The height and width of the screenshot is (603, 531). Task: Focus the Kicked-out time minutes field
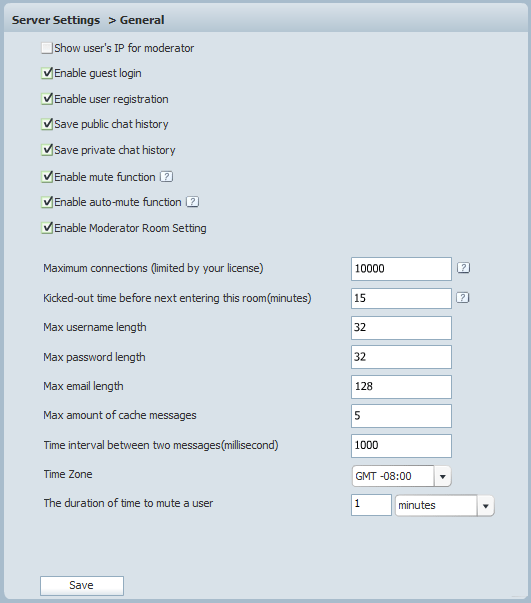[x=401, y=298]
